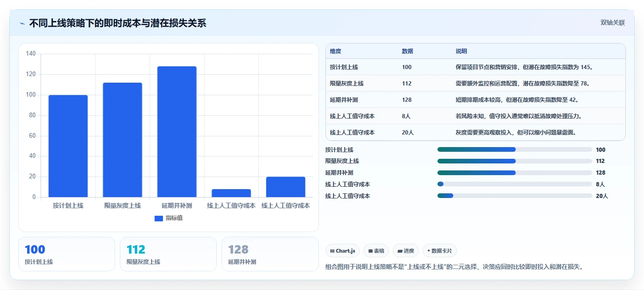644x290 pixels.
Task: Click the progress bar ending with 8人
Action: [515, 184]
